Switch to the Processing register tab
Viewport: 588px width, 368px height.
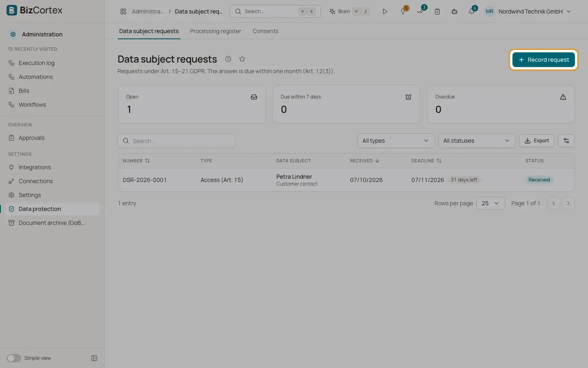pyautogui.click(x=216, y=31)
